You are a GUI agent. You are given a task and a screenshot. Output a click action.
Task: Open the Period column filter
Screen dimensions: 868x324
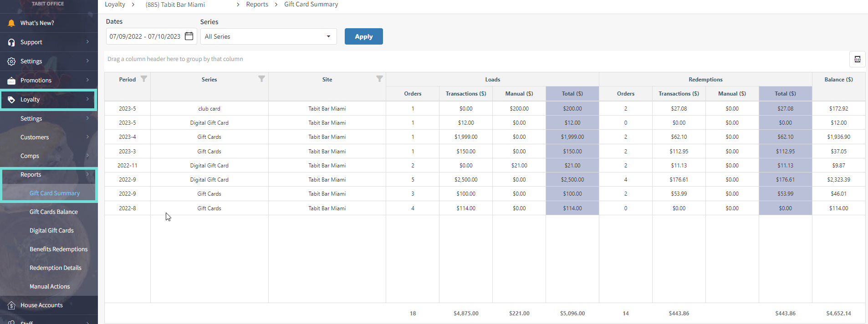tap(144, 79)
